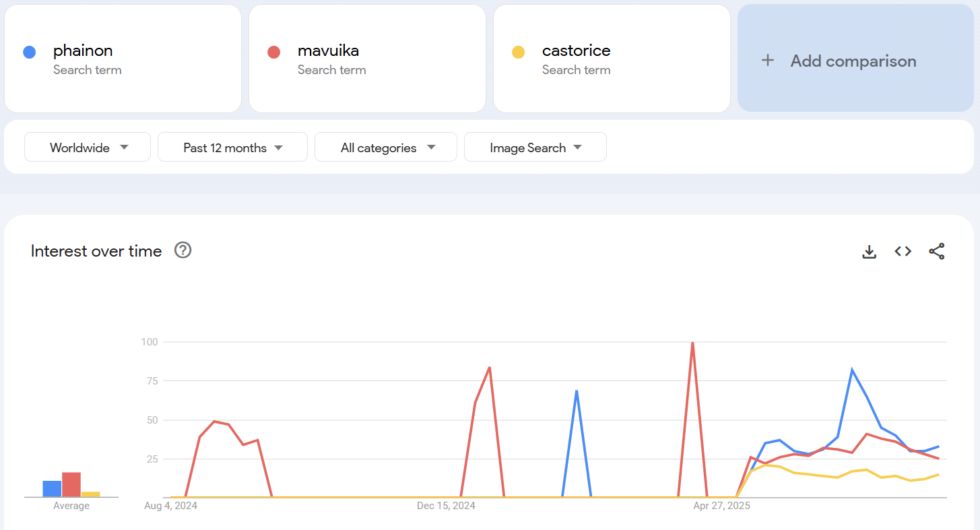Click the highest blue phainon peak near 82
The width and height of the screenshot is (980, 530).
852,370
